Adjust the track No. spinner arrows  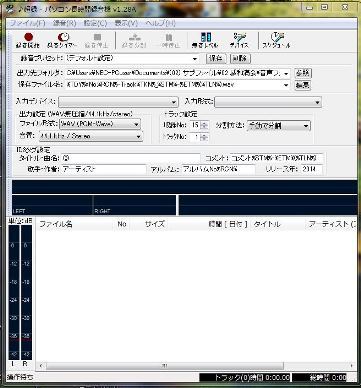click(205, 137)
